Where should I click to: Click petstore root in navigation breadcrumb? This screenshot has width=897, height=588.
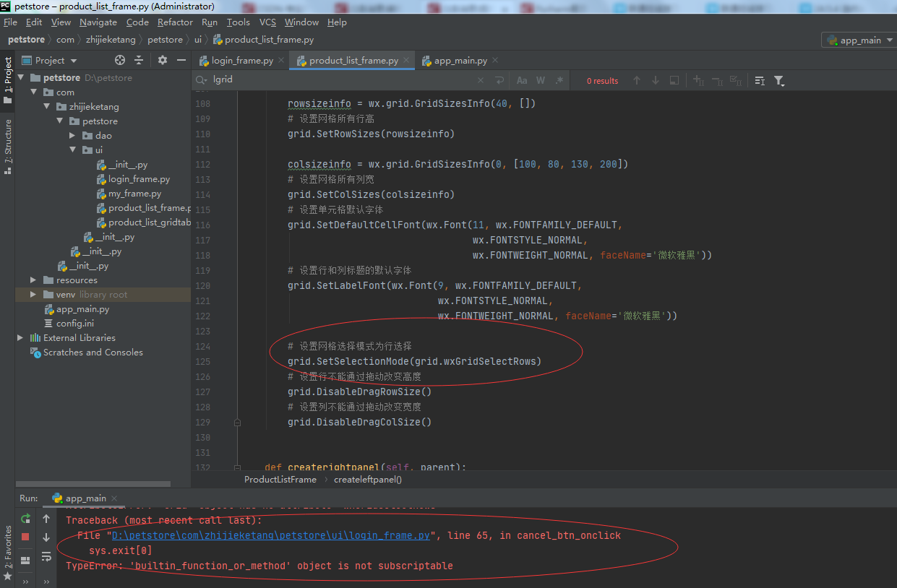[x=27, y=40]
